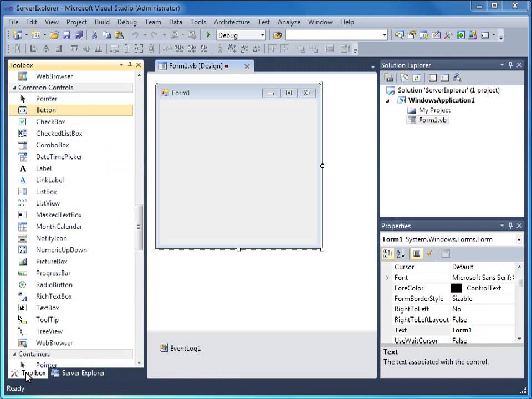Click the Copy icon in the toolbar
This screenshot has height=399, width=532.
click(x=107, y=35)
